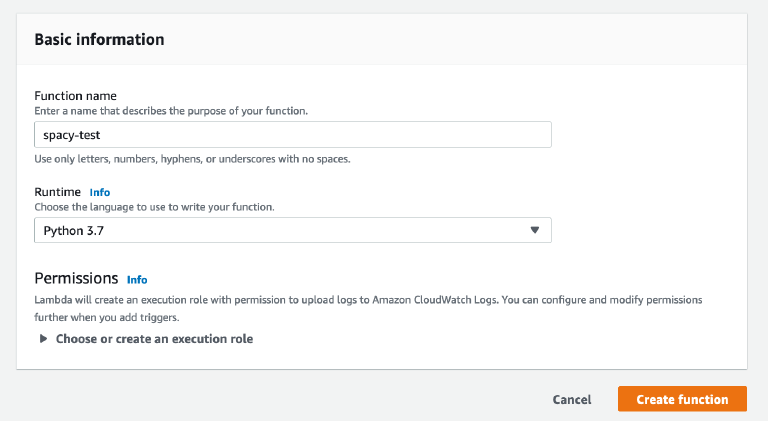Open the Info link beside Permissions
The height and width of the screenshot is (421, 768).
pyautogui.click(x=137, y=280)
